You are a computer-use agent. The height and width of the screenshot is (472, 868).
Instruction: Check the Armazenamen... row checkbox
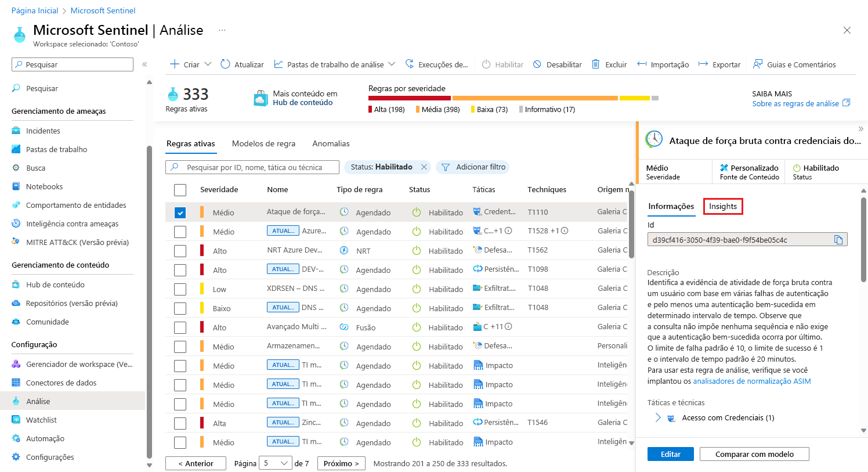(x=180, y=347)
